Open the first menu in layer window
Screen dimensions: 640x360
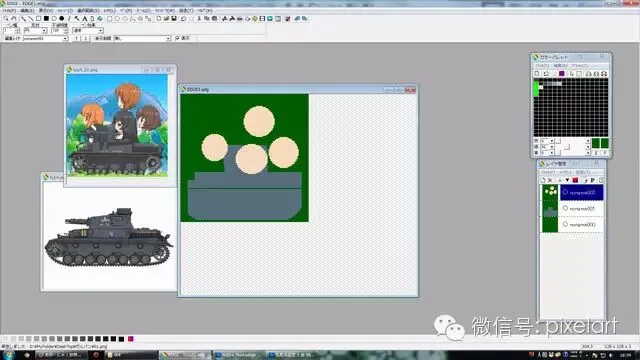(547, 172)
